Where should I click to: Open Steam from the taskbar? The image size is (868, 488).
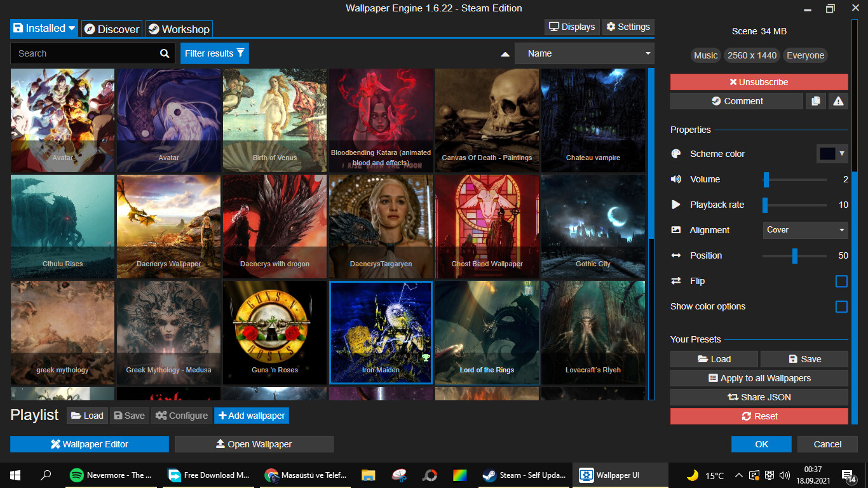click(525, 475)
